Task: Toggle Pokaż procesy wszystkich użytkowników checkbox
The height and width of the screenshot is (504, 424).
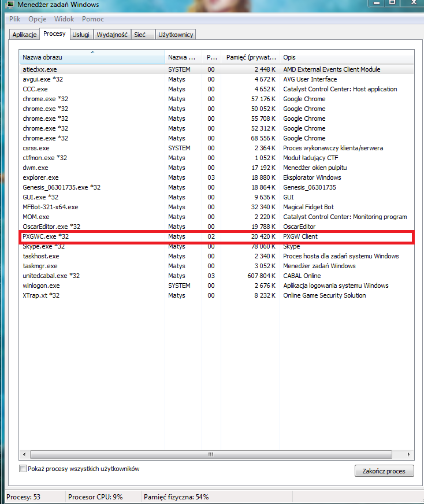Action: pyautogui.click(x=23, y=469)
